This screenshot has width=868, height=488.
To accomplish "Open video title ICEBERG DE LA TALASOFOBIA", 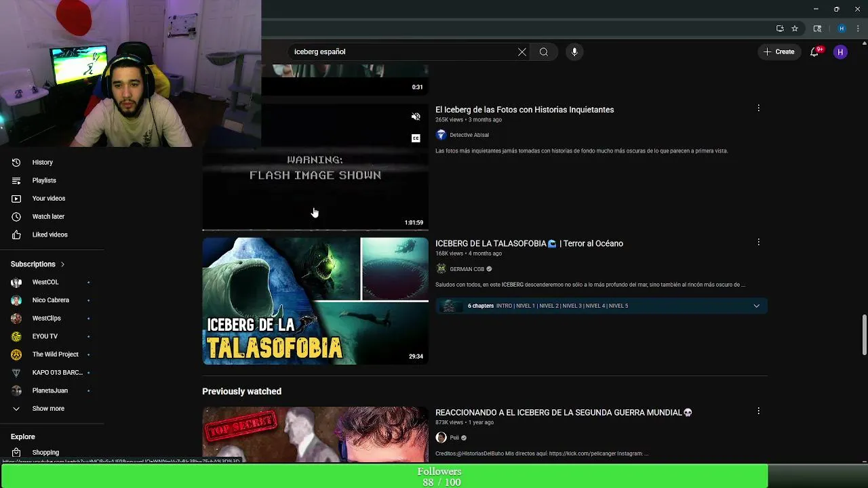I will 529,243.
